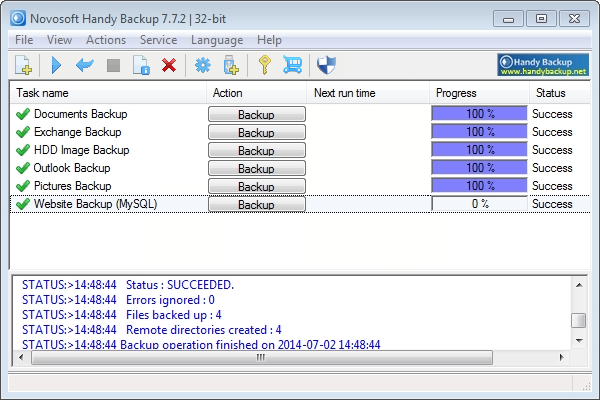Click Exchange Backup progress bar at 100 %

click(x=479, y=132)
